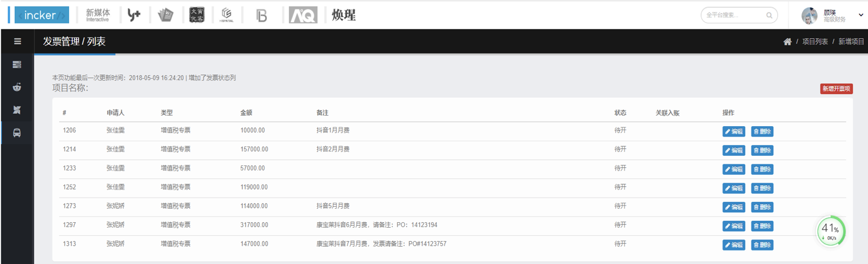Viewport: 868px width, 264px height.
Task: Click the 申请人 column header
Action: (115, 113)
